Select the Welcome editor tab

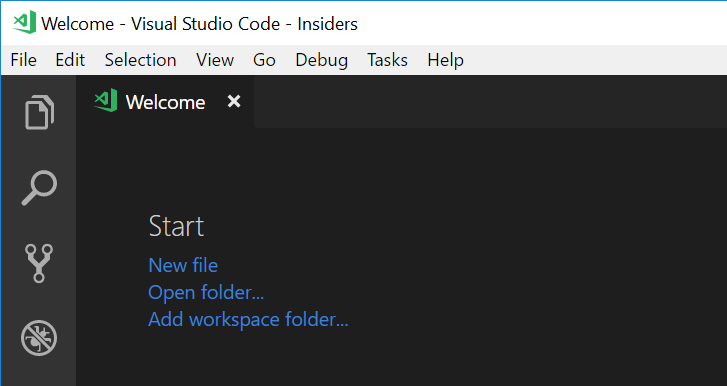coord(165,101)
